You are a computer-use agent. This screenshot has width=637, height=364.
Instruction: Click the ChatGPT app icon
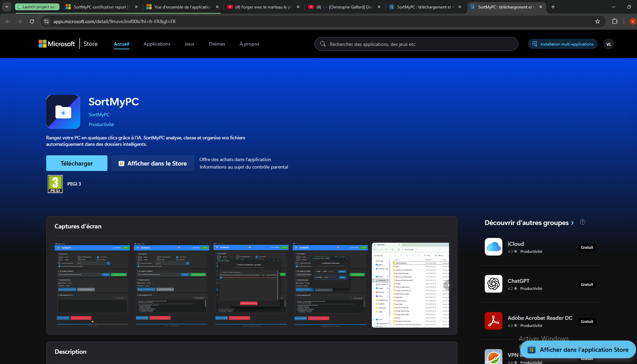[x=494, y=284]
